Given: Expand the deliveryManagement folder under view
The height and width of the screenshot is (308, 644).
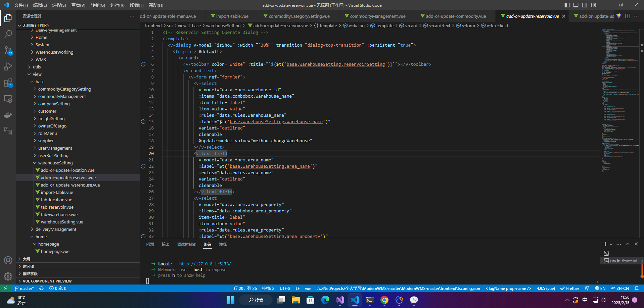Looking at the screenshot, I should pyautogui.click(x=56, y=229).
